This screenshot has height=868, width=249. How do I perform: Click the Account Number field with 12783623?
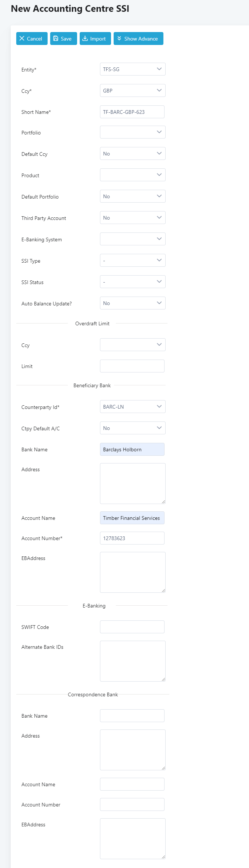132,538
